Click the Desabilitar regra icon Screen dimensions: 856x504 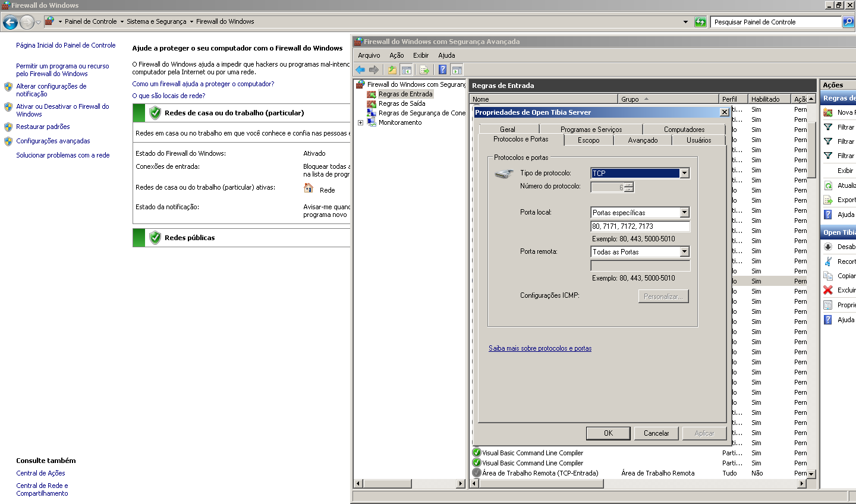(828, 247)
